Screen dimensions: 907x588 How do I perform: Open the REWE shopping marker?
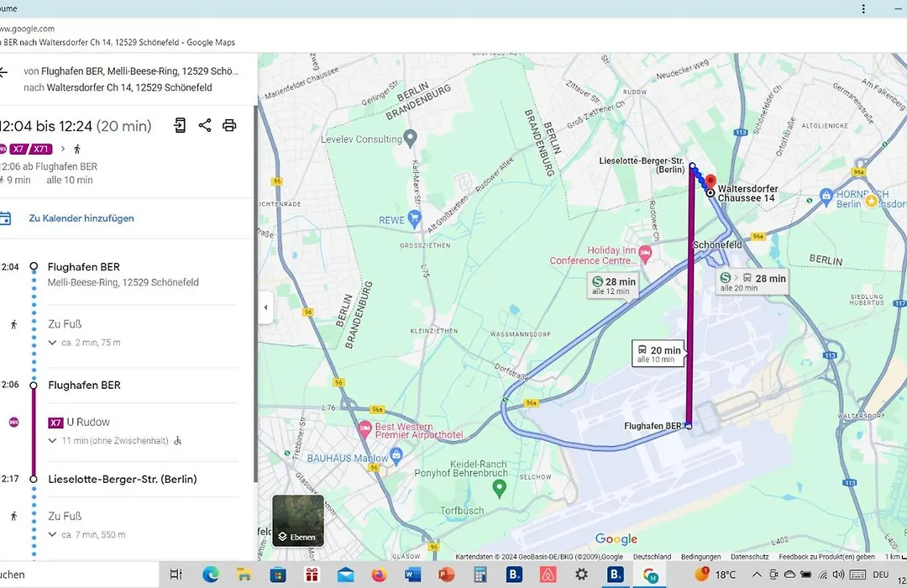point(414,218)
